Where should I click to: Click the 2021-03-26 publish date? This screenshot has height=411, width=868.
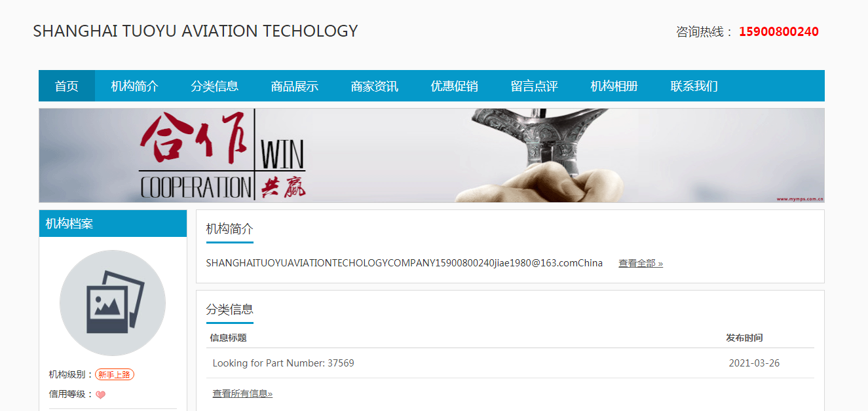click(x=754, y=363)
